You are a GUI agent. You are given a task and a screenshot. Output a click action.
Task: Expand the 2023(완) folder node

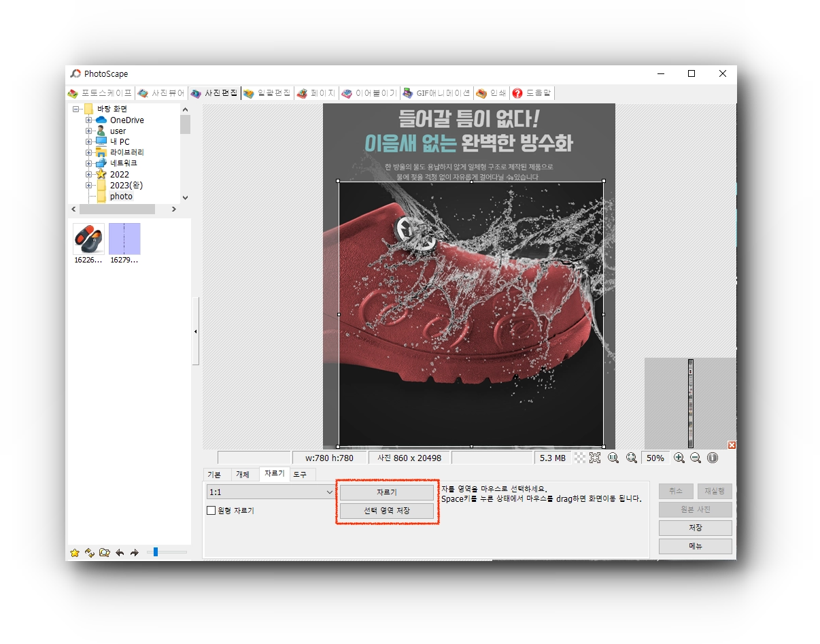pyautogui.click(x=88, y=185)
